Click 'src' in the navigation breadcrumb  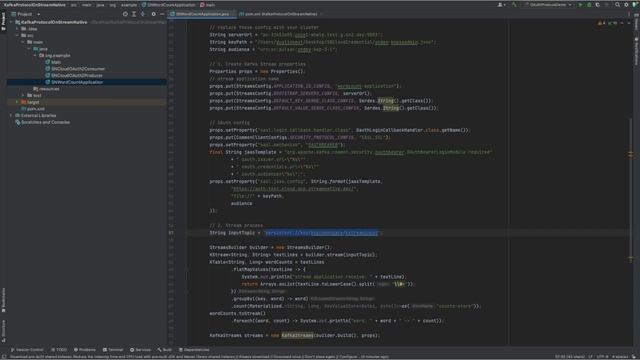[73, 5]
